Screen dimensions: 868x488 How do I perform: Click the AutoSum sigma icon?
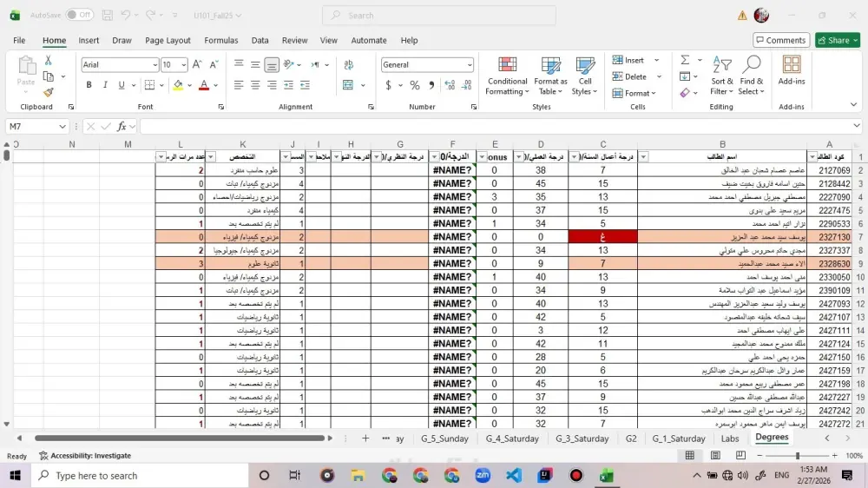[x=685, y=60]
